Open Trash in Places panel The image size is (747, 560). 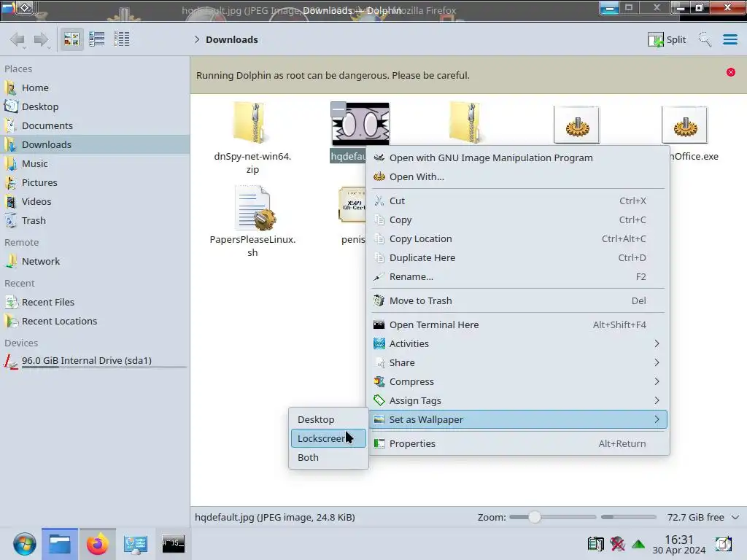[95, 221]
